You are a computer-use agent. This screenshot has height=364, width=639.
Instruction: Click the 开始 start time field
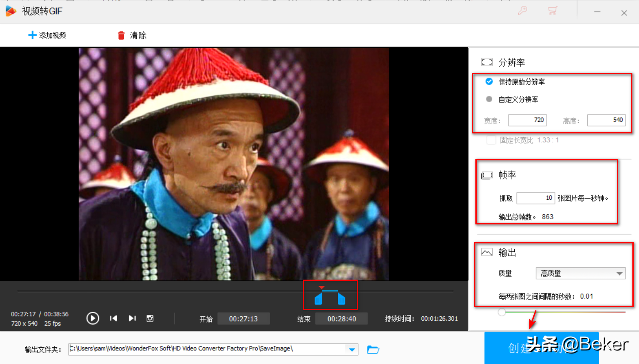click(244, 319)
